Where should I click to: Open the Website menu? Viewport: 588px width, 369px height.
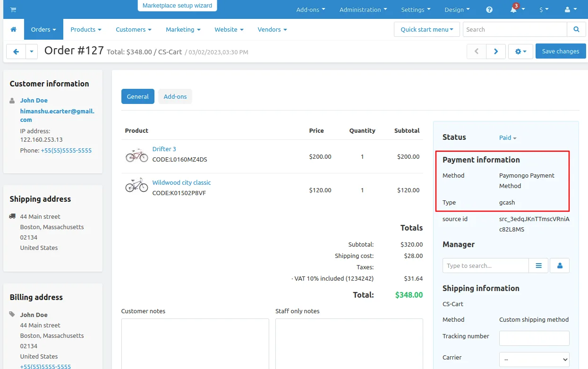(229, 29)
